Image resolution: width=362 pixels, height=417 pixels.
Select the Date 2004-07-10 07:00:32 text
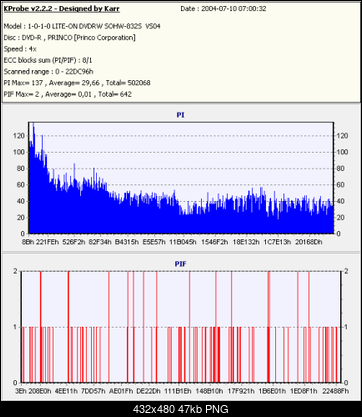pyautogui.click(x=223, y=9)
